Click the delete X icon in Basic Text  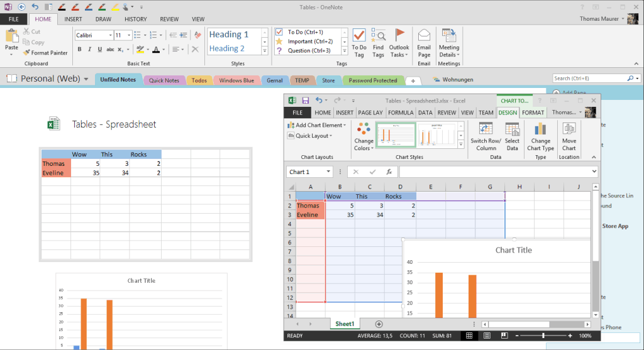(195, 49)
